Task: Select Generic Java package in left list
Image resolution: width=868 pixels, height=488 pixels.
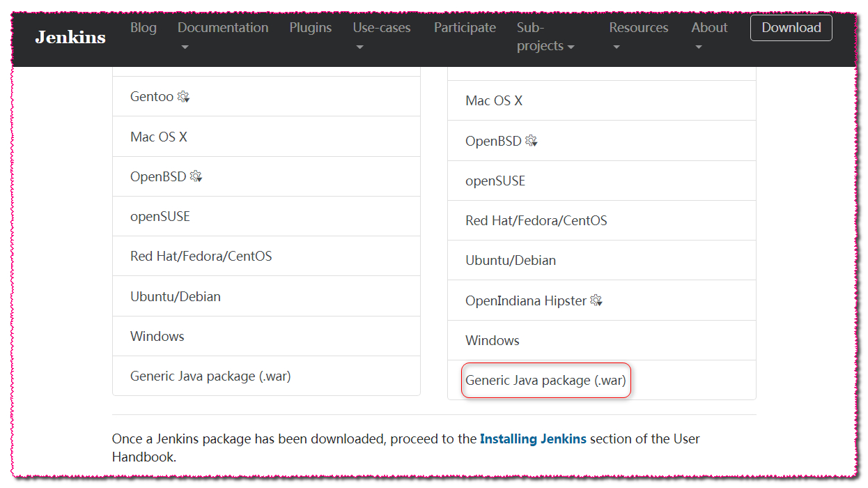Action: pyautogui.click(x=266, y=376)
